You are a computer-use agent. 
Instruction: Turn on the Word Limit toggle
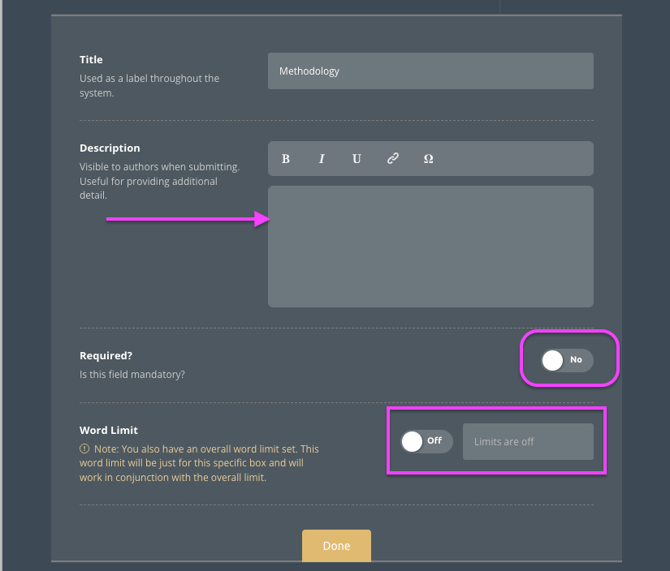click(x=426, y=441)
